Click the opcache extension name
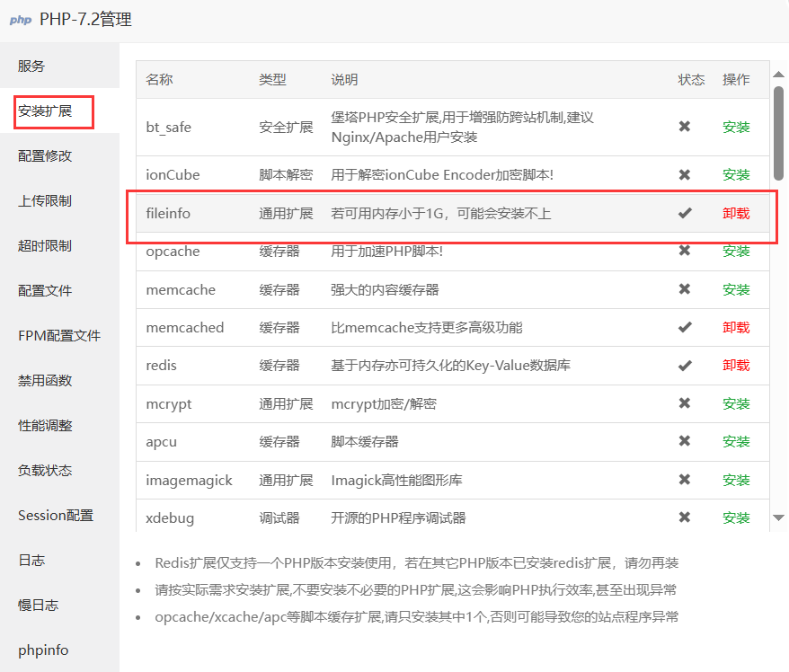Image resolution: width=789 pixels, height=672 pixels. [173, 252]
